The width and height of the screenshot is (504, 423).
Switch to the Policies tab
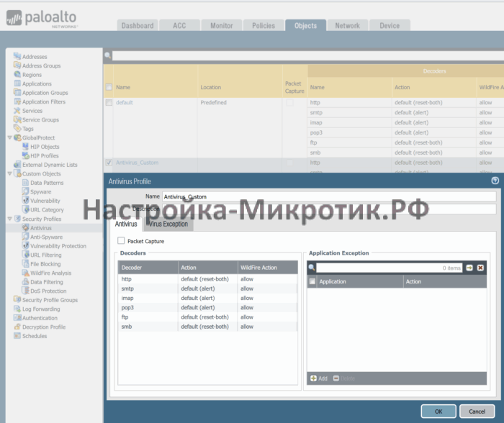pos(264,25)
